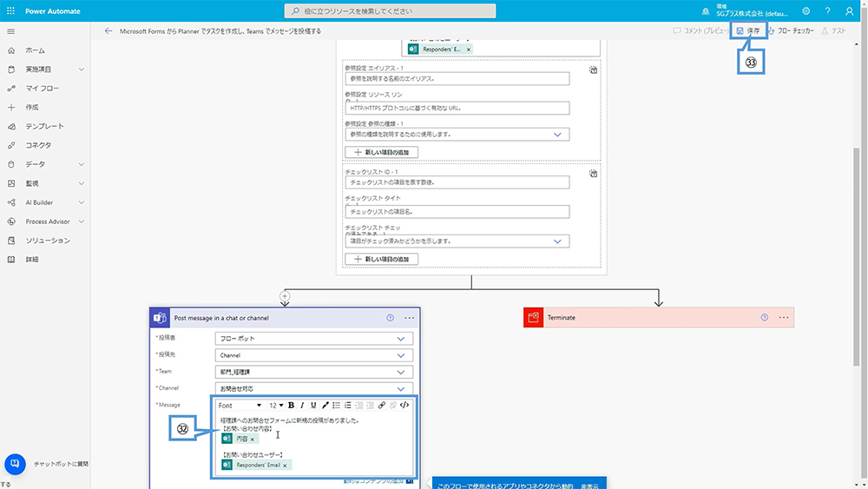Open the chatbot assistant round button
The width and height of the screenshot is (868, 489).
pyautogui.click(x=15, y=464)
